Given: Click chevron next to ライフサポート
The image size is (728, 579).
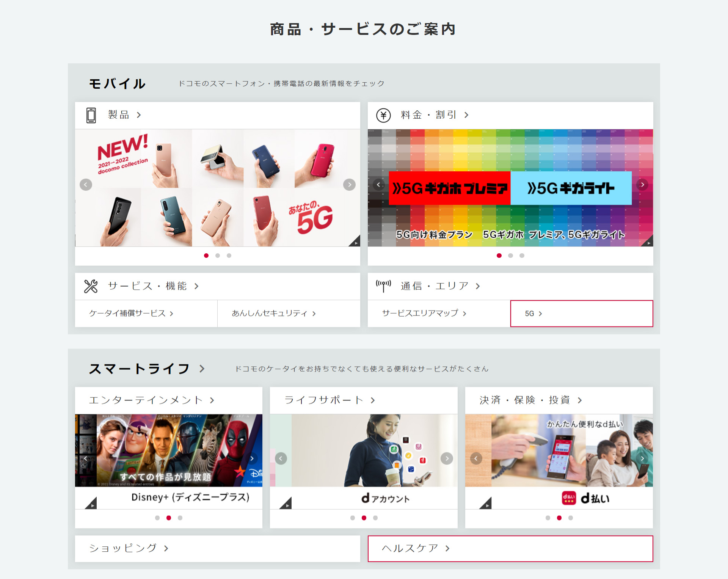Looking at the screenshot, I should pos(373,400).
